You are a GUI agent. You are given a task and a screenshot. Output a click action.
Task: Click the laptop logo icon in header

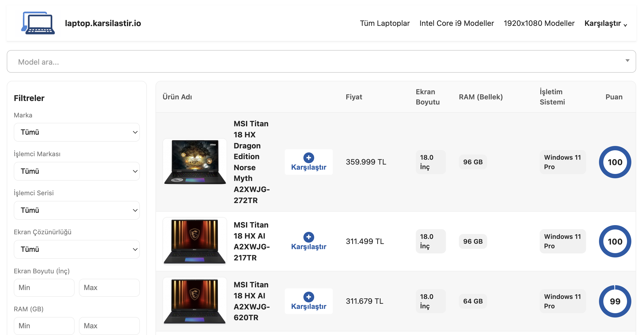point(38,23)
